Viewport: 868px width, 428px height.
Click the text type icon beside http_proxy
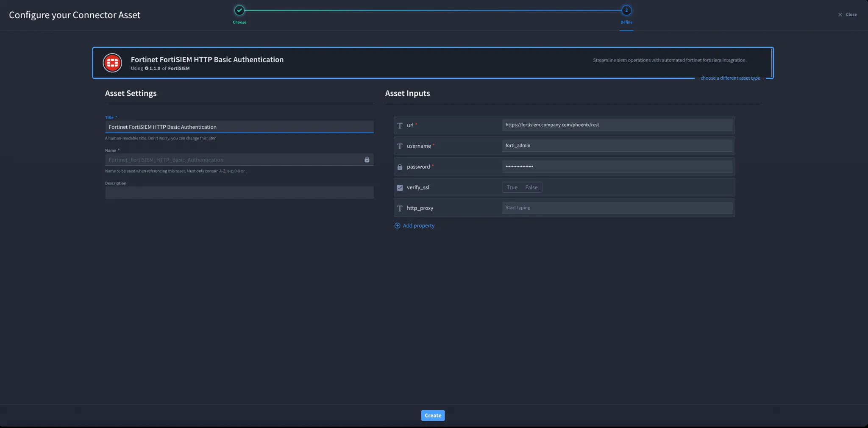(400, 208)
